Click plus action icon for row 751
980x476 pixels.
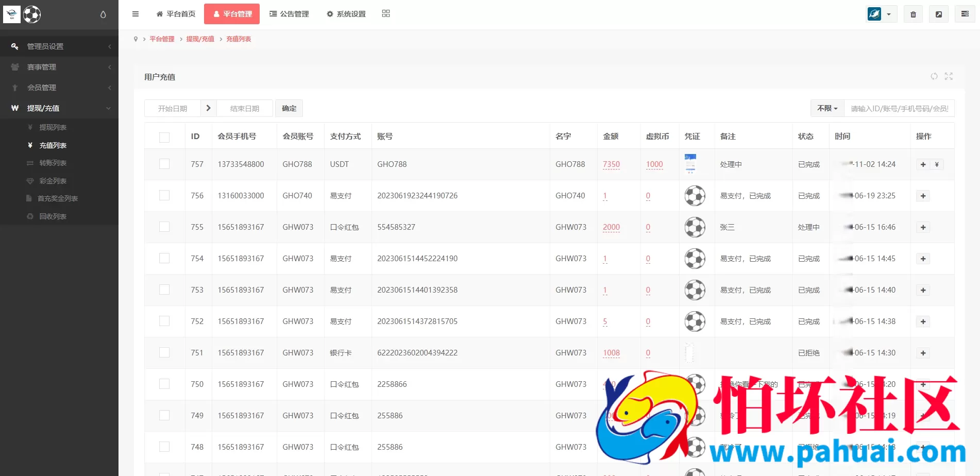(x=923, y=353)
